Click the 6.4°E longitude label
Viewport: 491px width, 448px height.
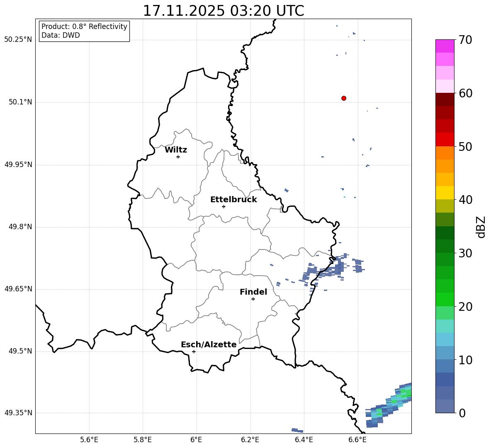304,440
